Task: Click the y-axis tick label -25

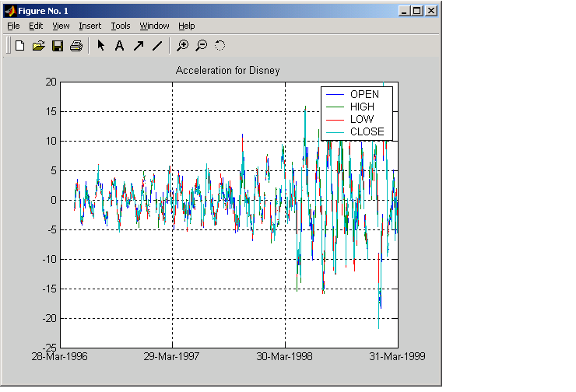Action: pos(50,347)
